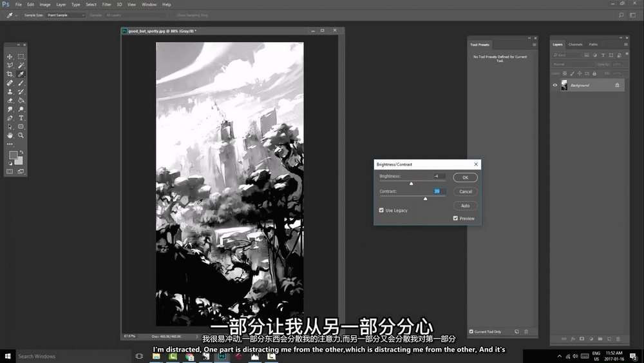644x363 pixels.
Task: Click the Contrast value field
Action: coord(439,191)
